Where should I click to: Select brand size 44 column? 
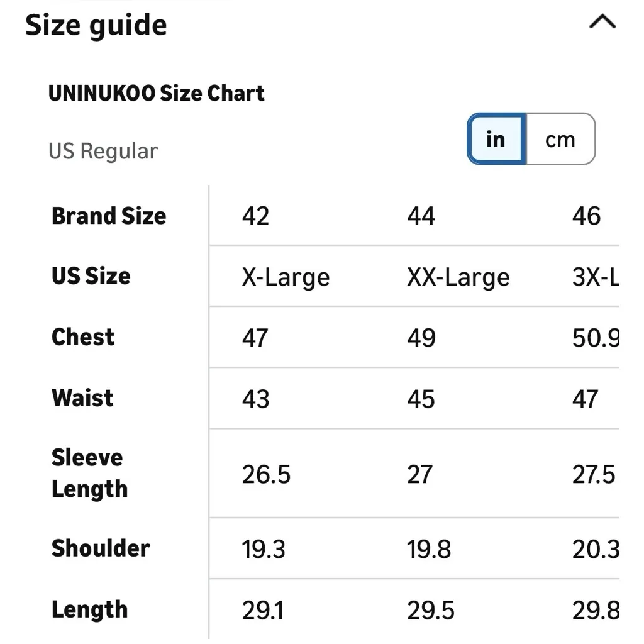421,216
